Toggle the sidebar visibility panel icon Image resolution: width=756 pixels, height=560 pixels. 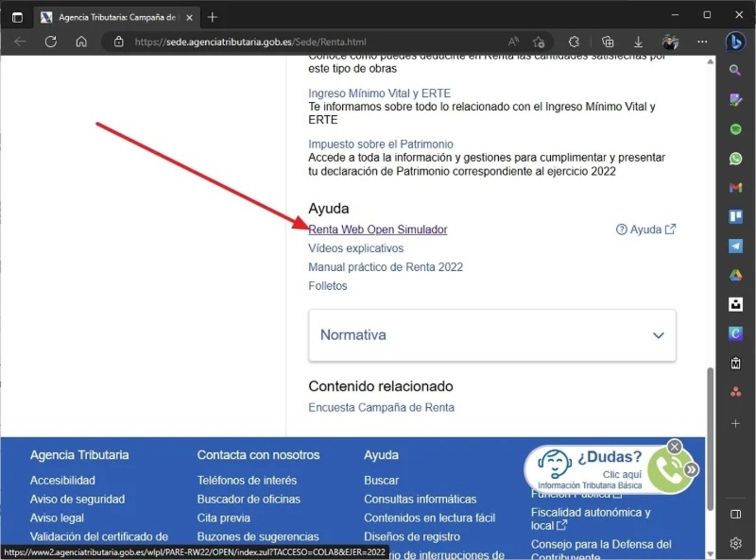pos(736,514)
